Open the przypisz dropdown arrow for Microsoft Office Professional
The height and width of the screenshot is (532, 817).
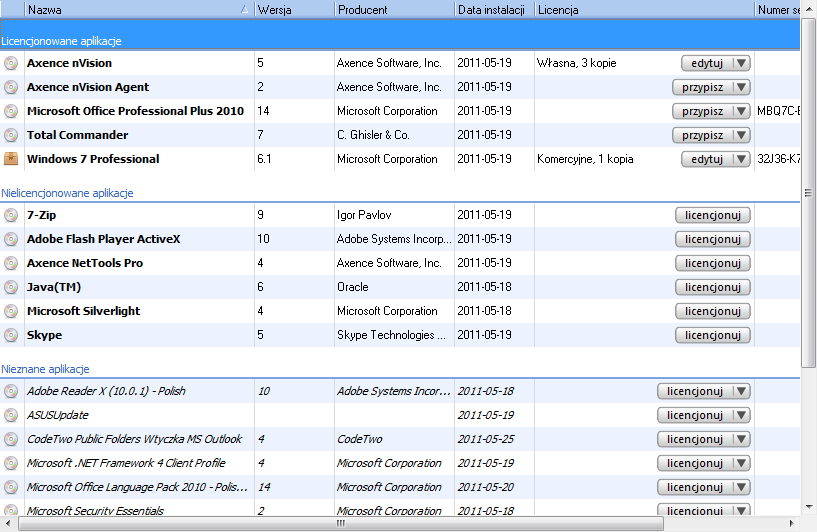(741, 111)
